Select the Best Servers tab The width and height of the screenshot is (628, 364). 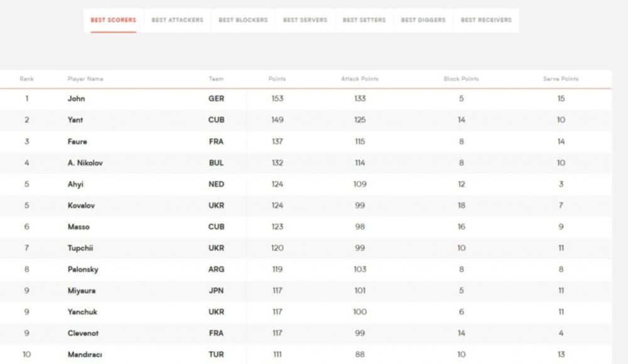[305, 20]
